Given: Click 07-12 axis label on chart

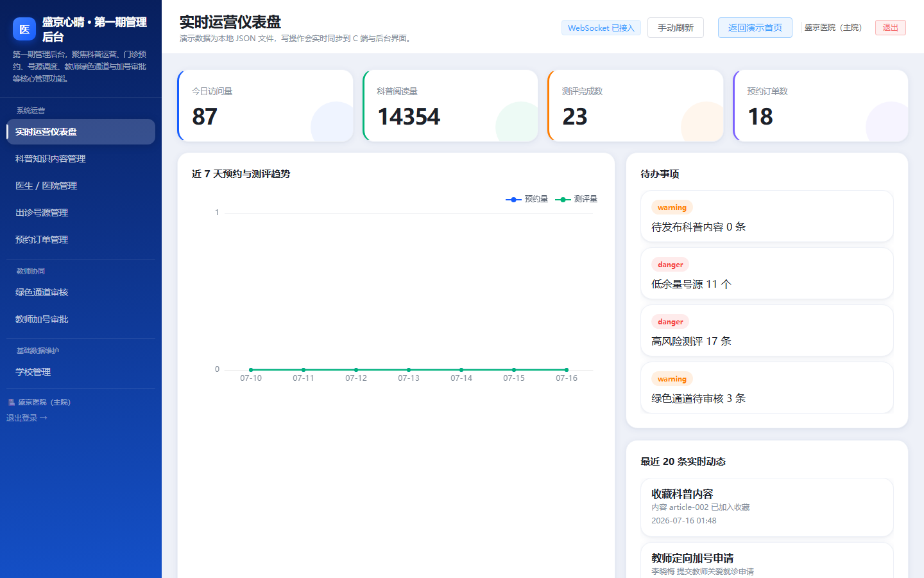Looking at the screenshot, I should pos(356,378).
